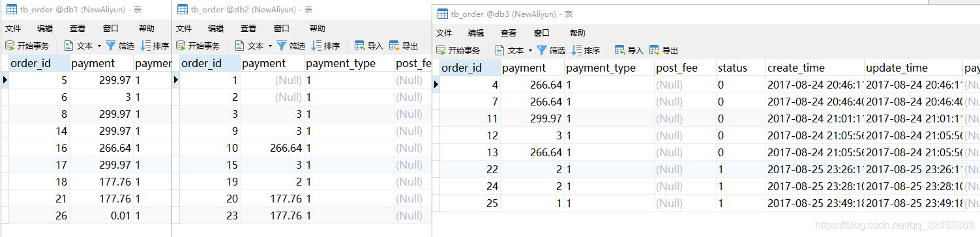Open 编辑 menu in db2 window
Image resolution: width=980 pixels, height=237 pixels.
coord(216,28)
